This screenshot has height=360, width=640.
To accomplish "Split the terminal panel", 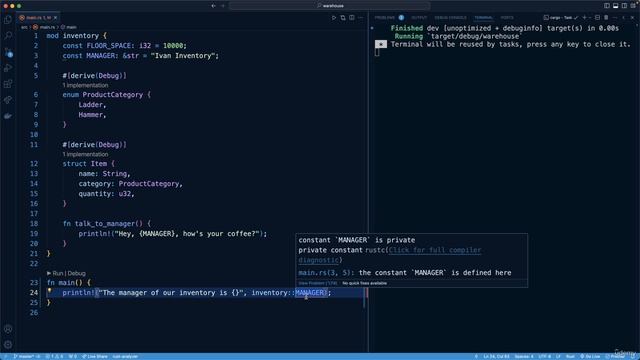I will coord(598,18).
